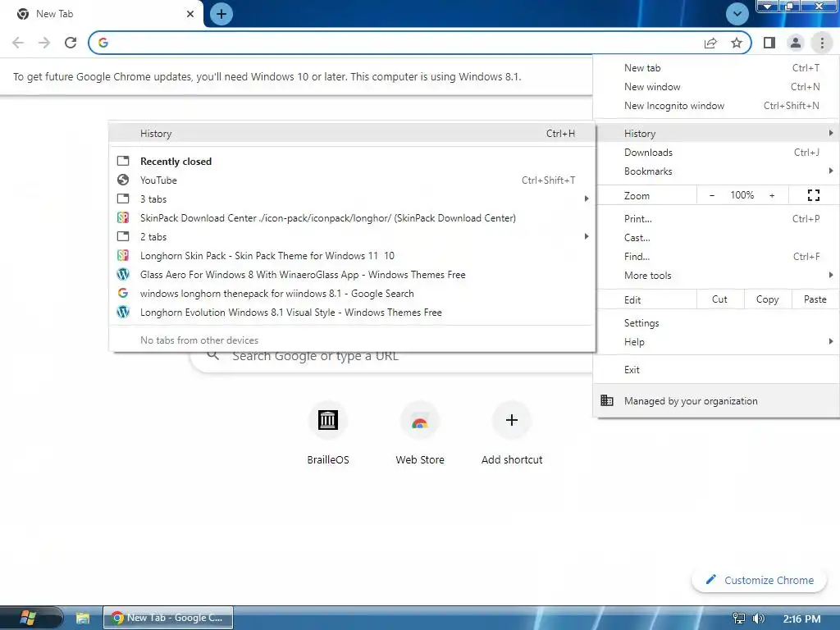Open a new tab with plus button
This screenshot has height=630, width=840.
221,14
